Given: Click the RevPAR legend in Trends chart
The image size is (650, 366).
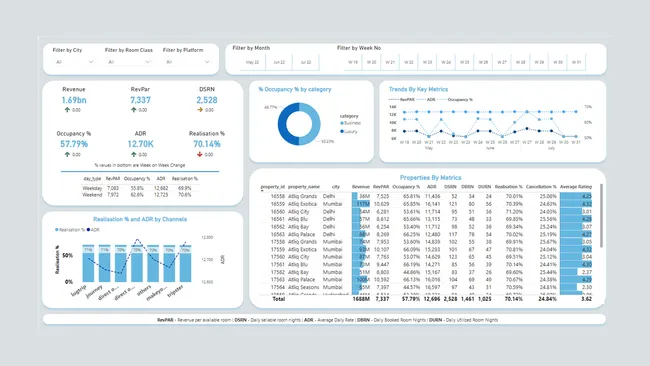Looking at the screenshot, I should [x=402, y=99].
